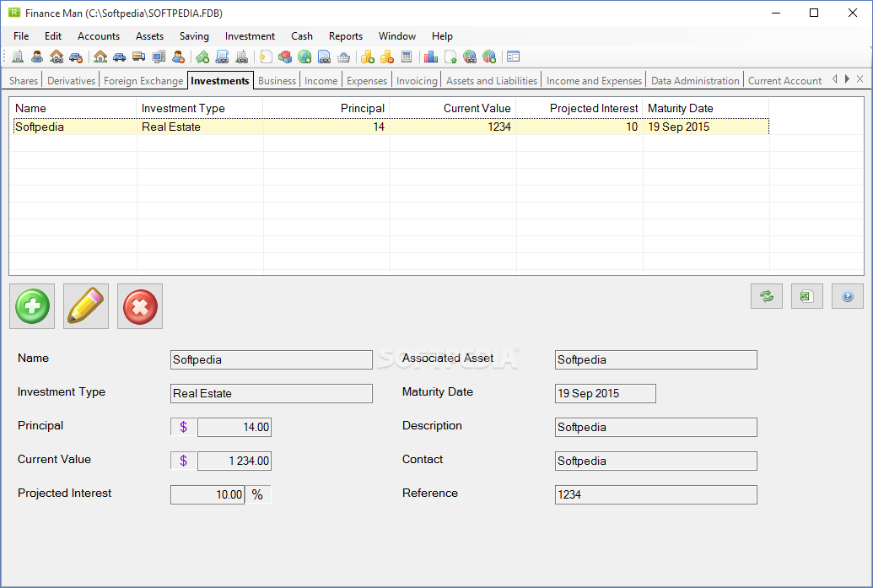
Task: Open the Investment menu
Action: click(x=250, y=36)
